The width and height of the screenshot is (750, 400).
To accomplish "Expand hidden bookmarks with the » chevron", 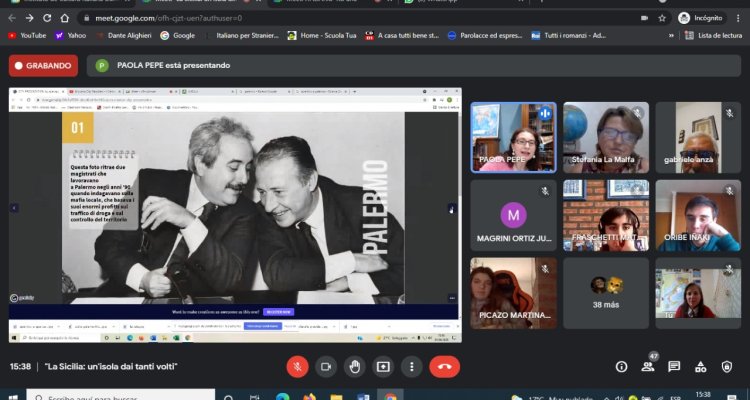I will point(672,35).
